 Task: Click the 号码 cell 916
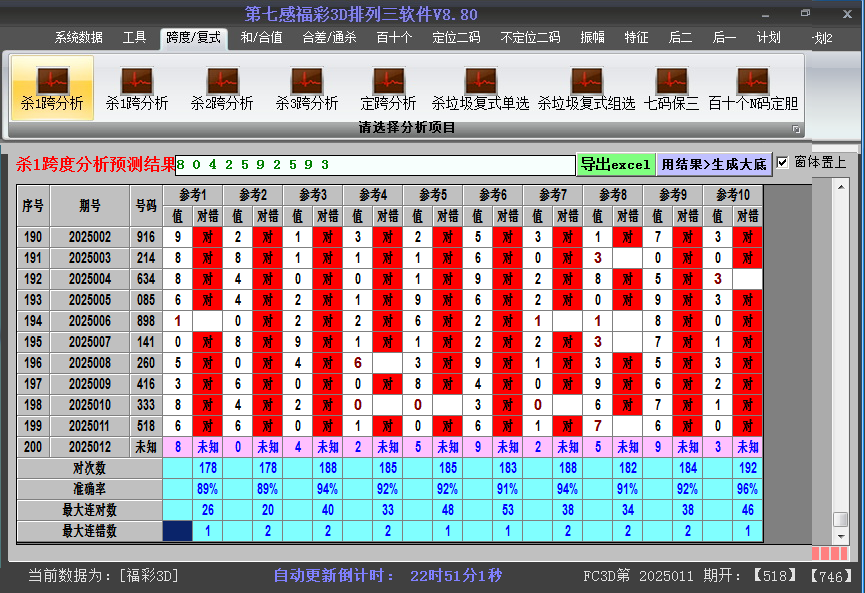click(146, 237)
